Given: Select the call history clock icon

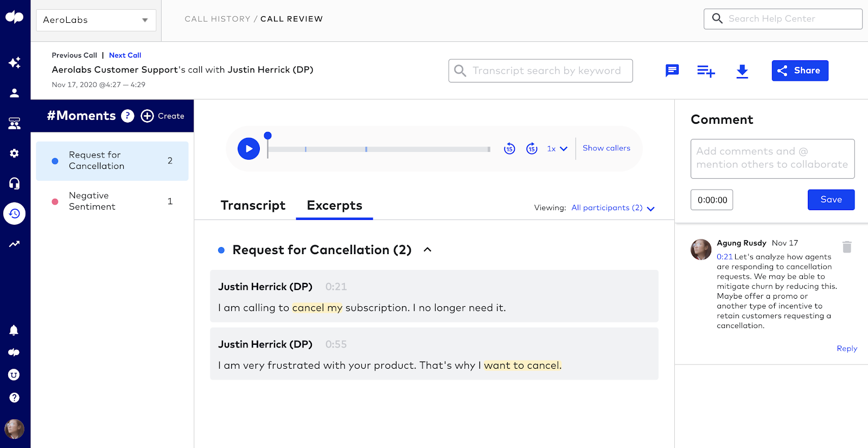Looking at the screenshot, I should click(x=15, y=213).
